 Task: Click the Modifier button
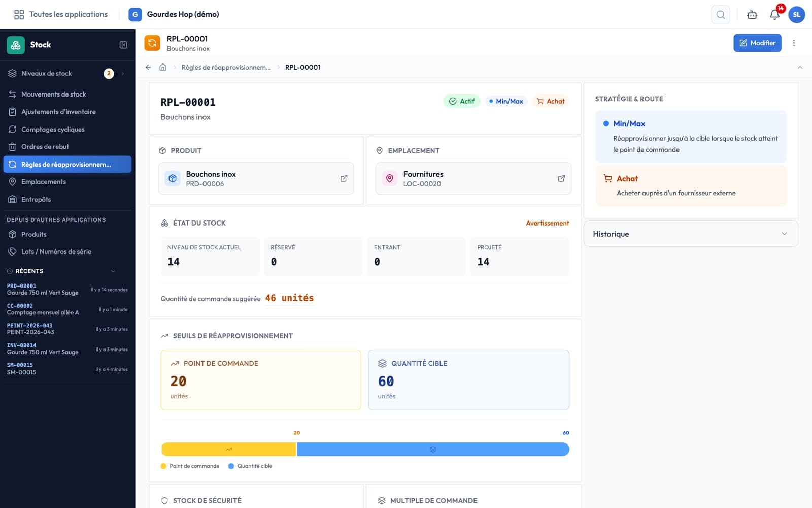pyautogui.click(x=757, y=43)
